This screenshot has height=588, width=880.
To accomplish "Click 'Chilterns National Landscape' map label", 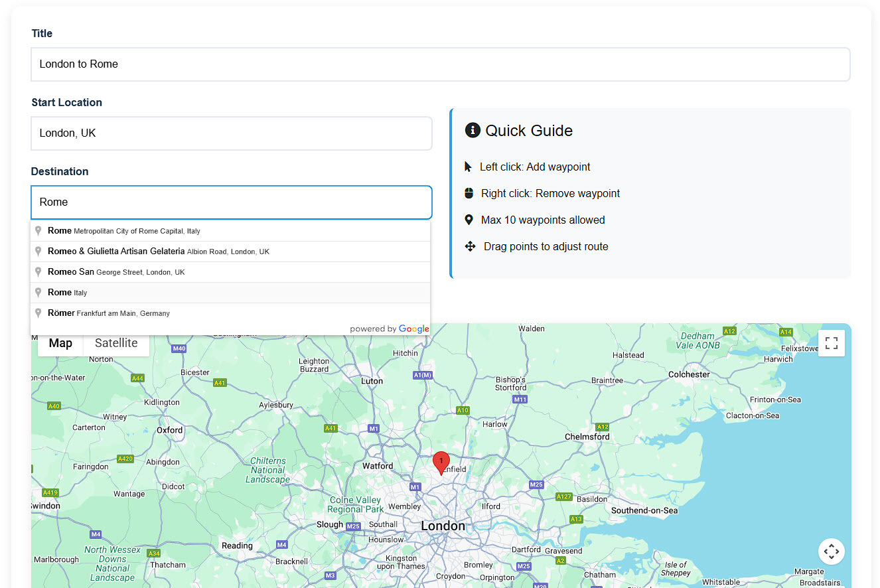I will [x=268, y=470].
